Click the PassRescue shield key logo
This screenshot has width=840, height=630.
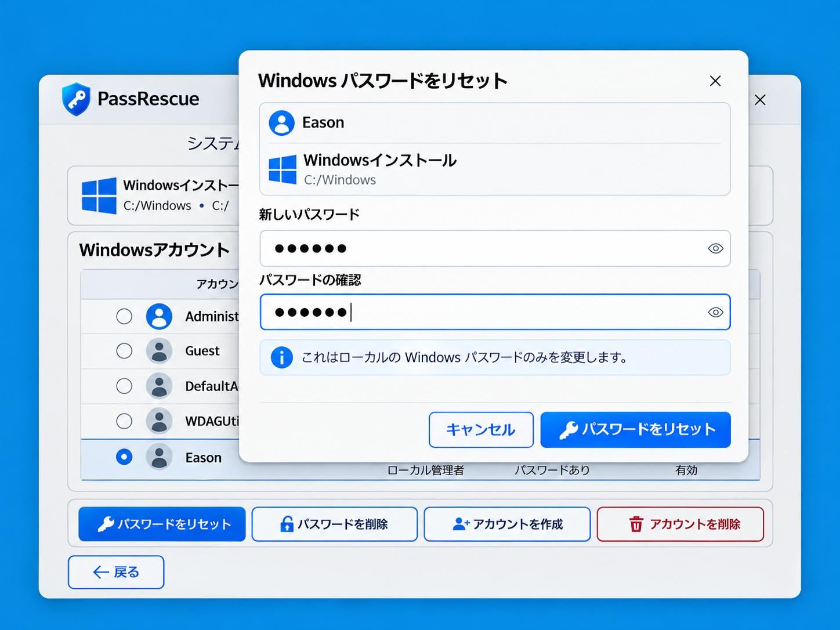(76, 99)
